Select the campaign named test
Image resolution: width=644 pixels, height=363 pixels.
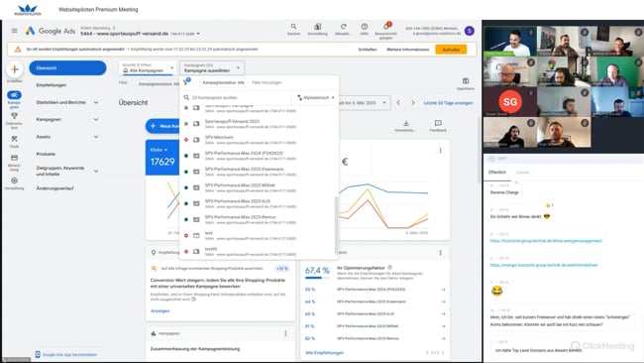click(x=259, y=236)
